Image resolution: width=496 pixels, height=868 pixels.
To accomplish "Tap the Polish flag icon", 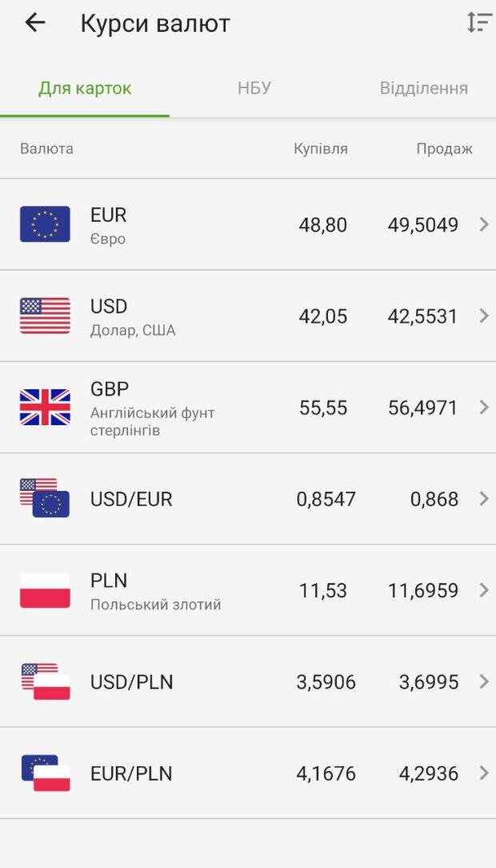I will pos(45,590).
